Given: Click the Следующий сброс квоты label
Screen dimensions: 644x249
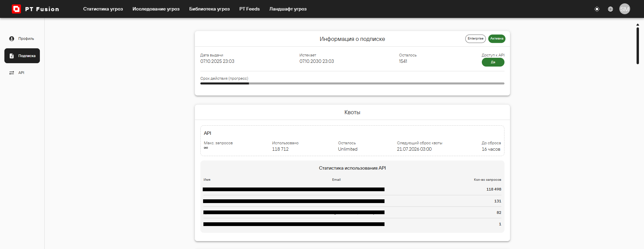Looking at the screenshot, I should click(420, 143).
